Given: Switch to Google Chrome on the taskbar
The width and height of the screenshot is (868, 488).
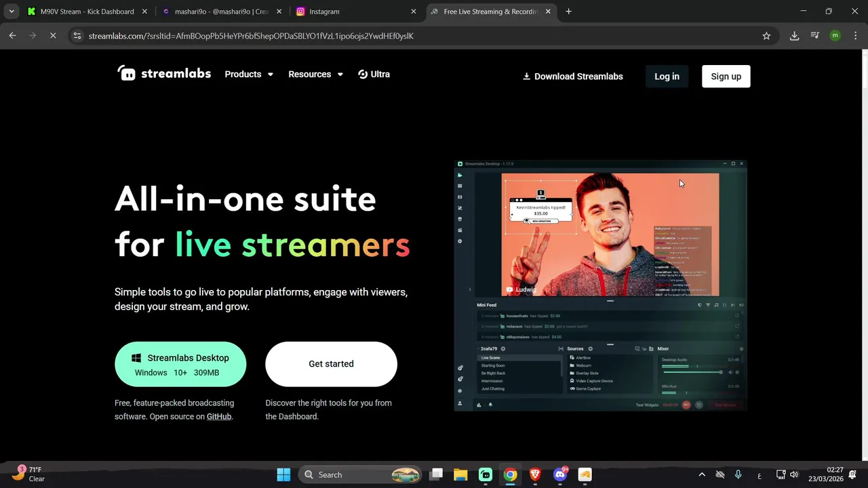Looking at the screenshot, I should coord(511,474).
